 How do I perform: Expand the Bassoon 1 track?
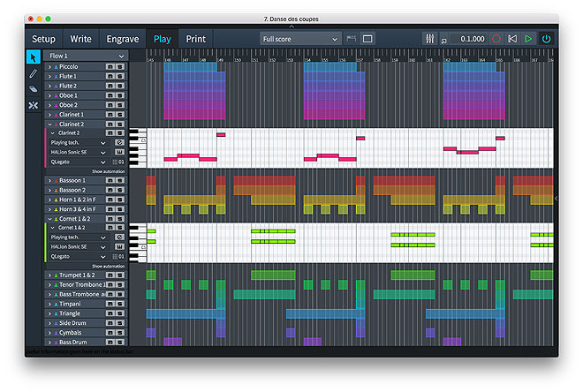tap(49, 180)
